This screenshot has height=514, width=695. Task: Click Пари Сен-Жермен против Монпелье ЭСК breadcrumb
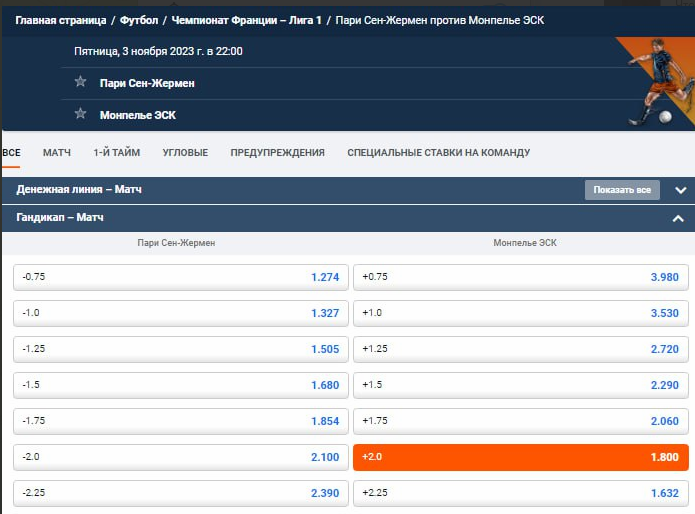pos(440,20)
